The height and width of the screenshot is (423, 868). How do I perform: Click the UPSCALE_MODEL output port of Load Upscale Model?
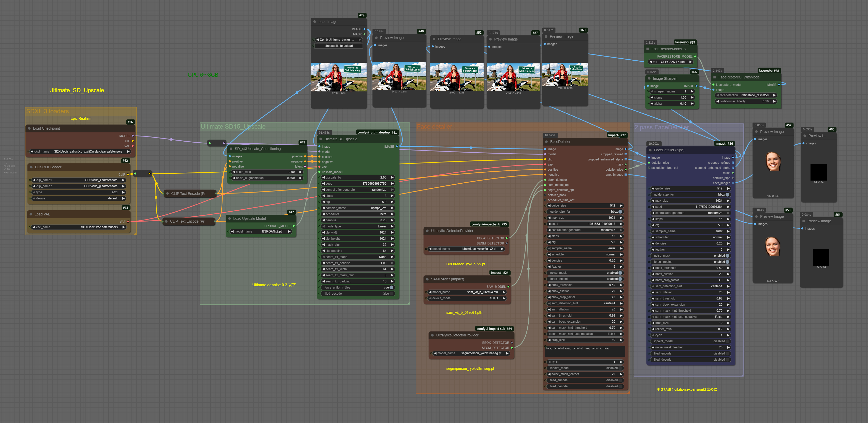click(x=294, y=226)
